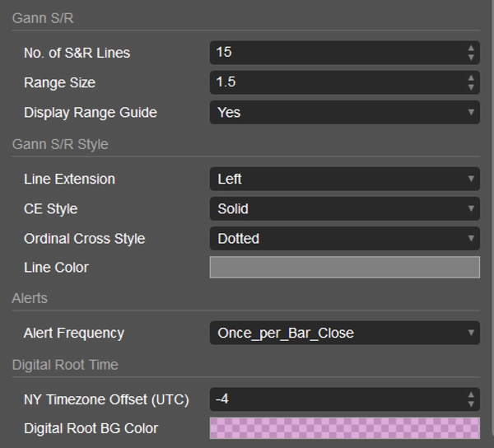The height and width of the screenshot is (448, 494).
Task: Click the Digital Root Time section header
Action: [x=65, y=365]
